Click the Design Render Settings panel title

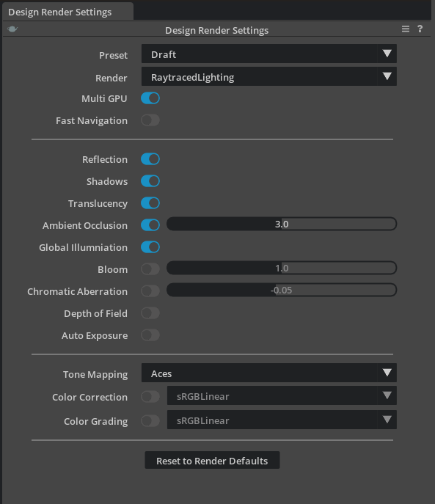tap(216, 30)
